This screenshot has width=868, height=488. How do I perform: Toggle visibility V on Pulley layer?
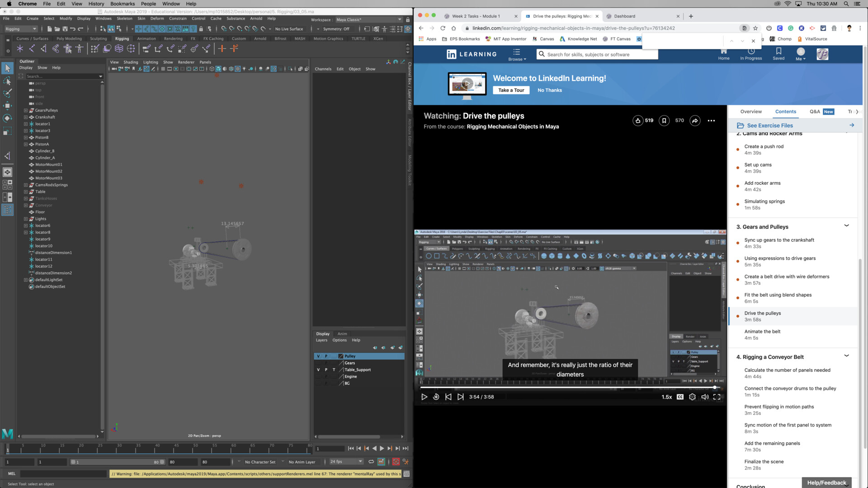[x=318, y=357]
